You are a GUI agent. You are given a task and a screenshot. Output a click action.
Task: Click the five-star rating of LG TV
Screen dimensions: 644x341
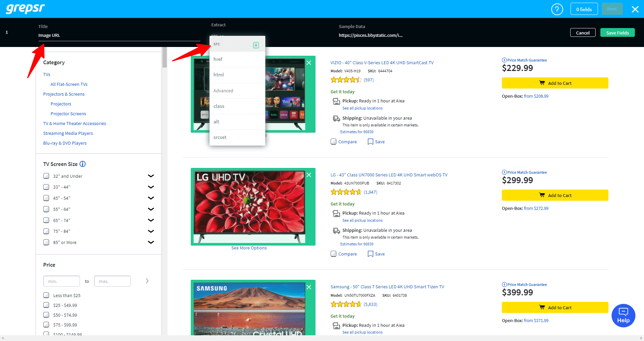click(x=346, y=192)
